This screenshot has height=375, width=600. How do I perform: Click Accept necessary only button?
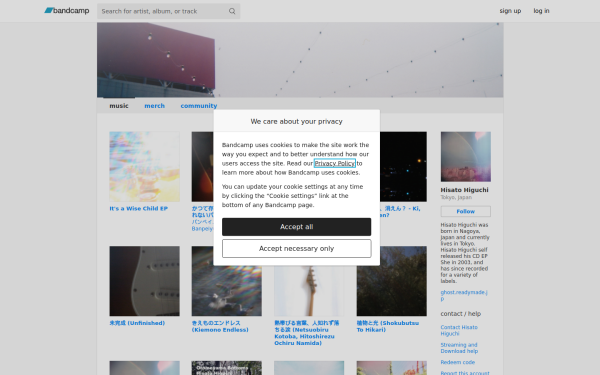[x=297, y=249]
